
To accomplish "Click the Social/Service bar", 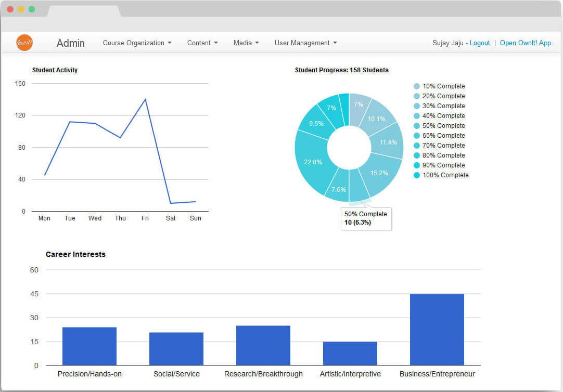I will [176, 349].
